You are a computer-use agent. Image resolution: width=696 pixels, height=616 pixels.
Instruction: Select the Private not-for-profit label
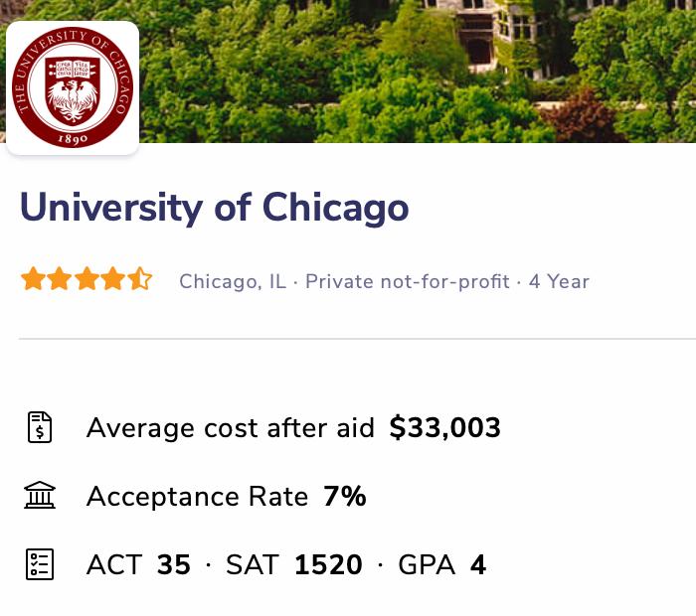coord(408,282)
